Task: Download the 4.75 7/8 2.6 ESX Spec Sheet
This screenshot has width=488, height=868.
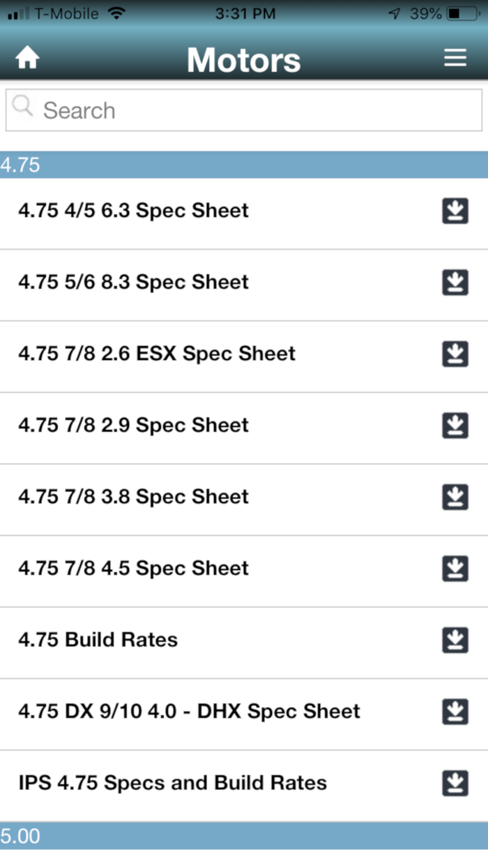Action: point(455,354)
